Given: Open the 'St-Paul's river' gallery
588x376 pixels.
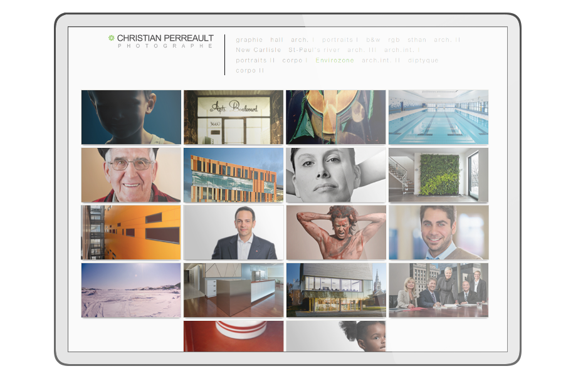Looking at the screenshot, I should coord(314,50).
